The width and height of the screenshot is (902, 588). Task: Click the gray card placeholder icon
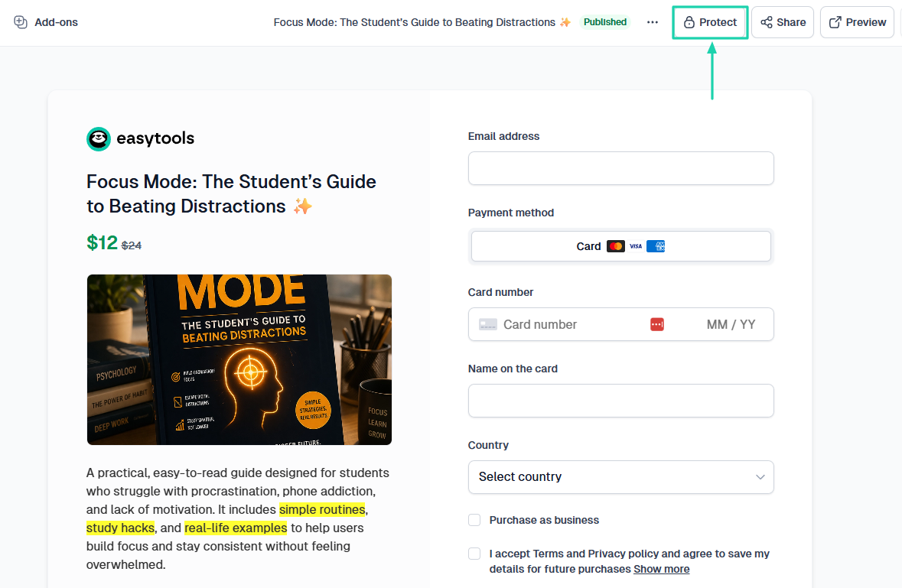point(488,325)
